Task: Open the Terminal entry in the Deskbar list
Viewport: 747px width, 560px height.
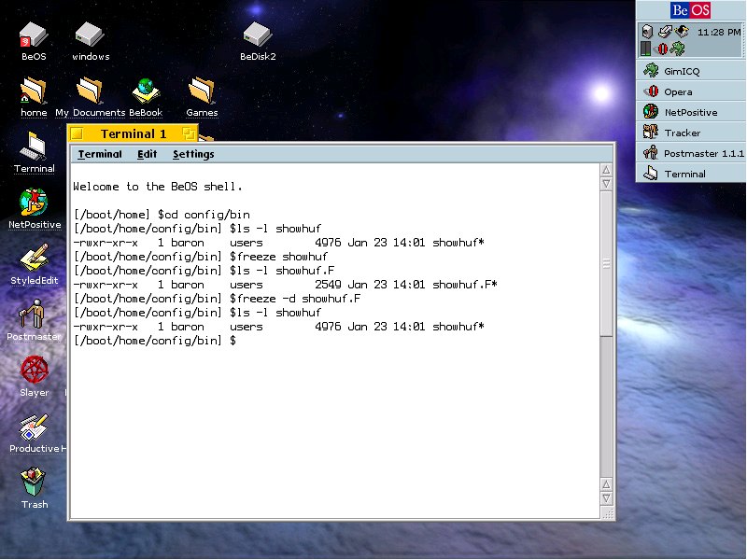Action: [691, 174]
